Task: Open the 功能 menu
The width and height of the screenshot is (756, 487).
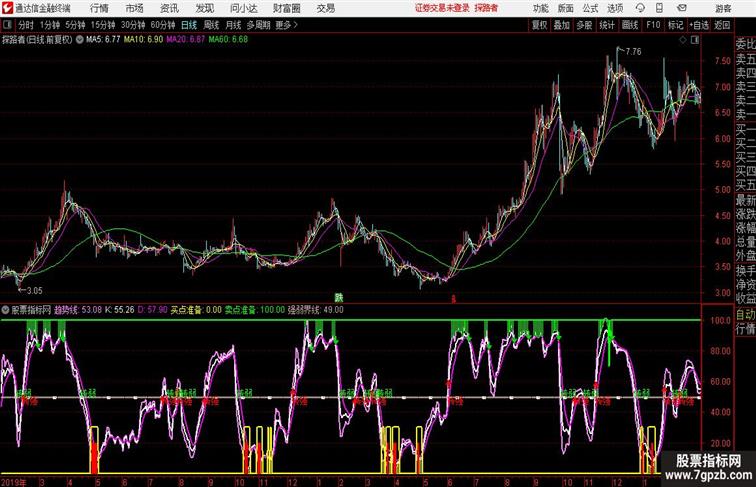Action: click(x=540, y=8)
